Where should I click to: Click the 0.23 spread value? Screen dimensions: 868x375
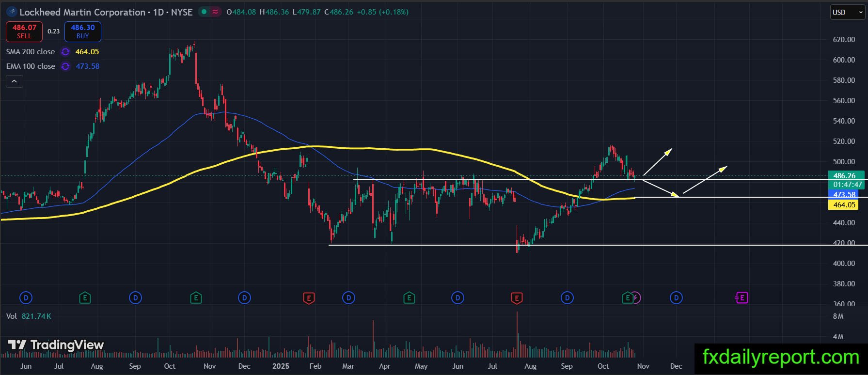53,31
